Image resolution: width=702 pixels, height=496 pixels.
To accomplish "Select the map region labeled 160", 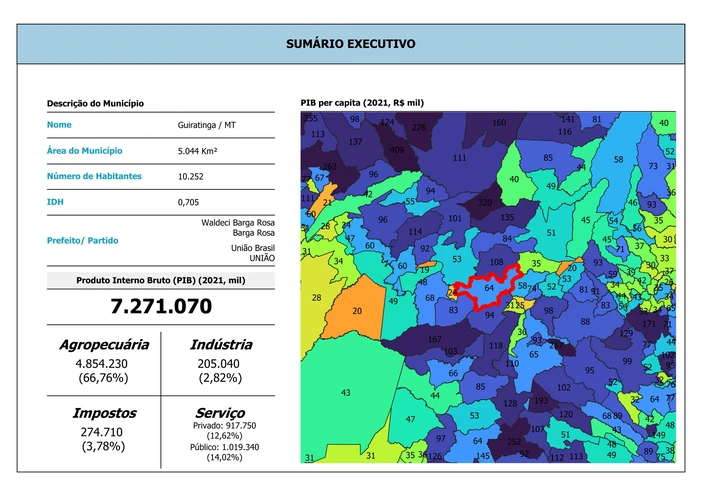I will [499, 122].
